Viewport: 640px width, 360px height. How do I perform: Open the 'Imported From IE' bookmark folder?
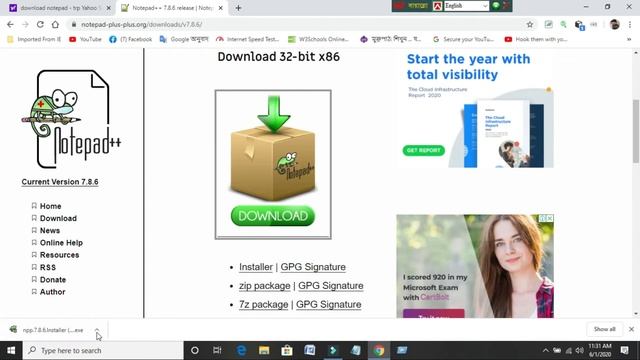click(x=34, y=39)
